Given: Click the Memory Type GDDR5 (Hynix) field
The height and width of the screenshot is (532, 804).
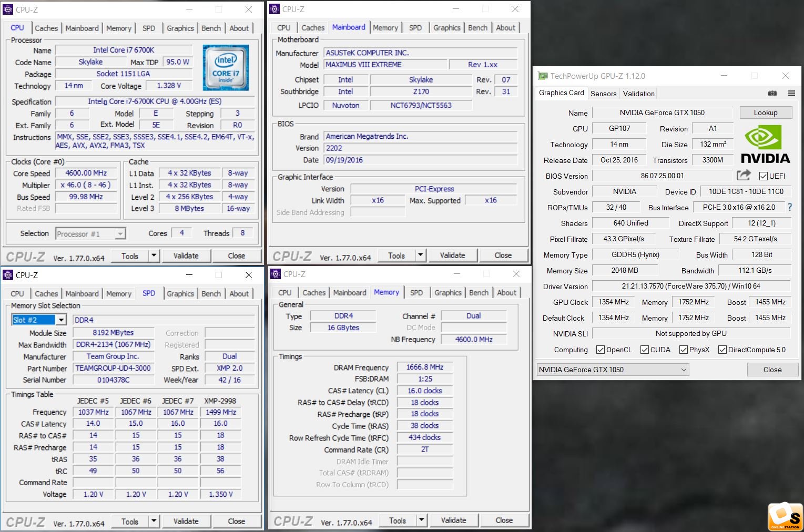Looking at the screenshot, I should [635, 254].
